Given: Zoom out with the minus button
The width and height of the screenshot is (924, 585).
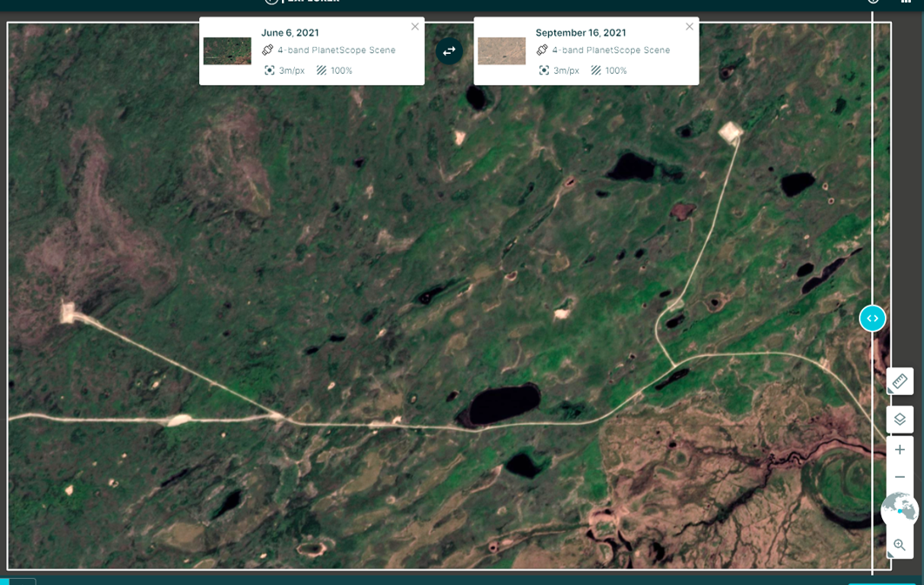Looking at the screenshot, I should [x=900, y=477].
